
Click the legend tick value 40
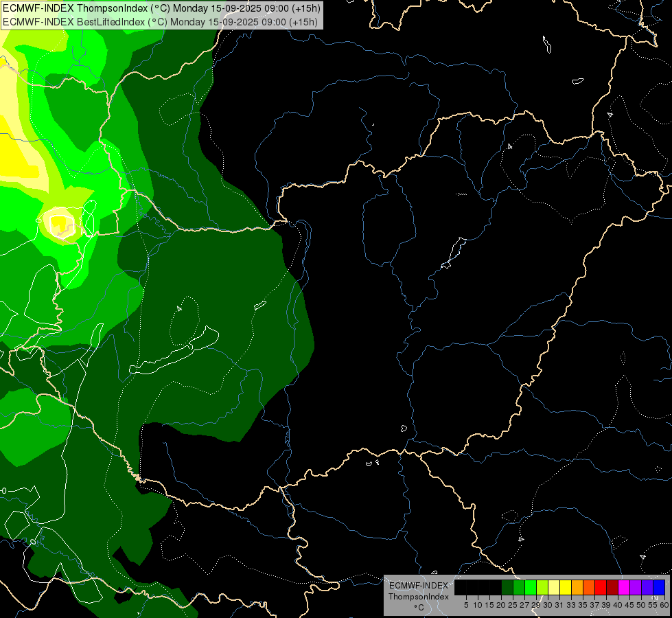click(x=618, y=605)
